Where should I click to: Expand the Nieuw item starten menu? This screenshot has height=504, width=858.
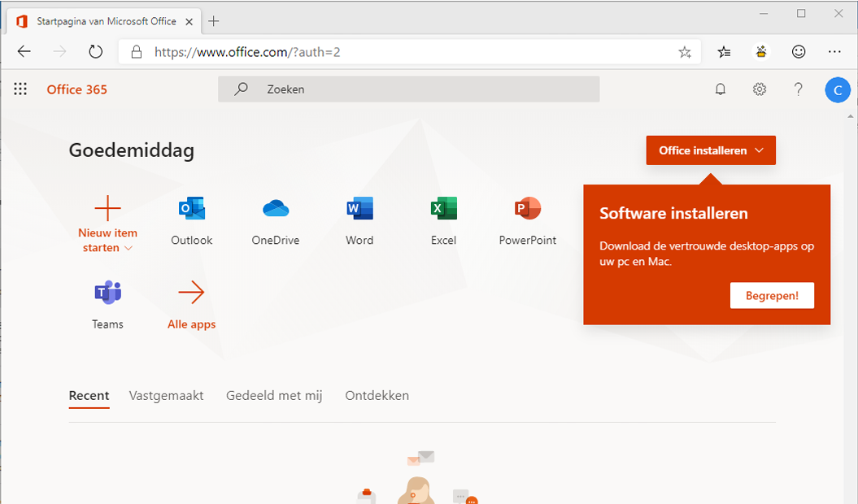coord(108,224)
